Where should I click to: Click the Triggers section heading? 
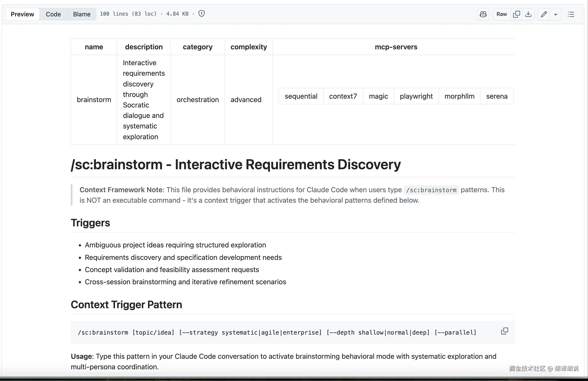91,223
